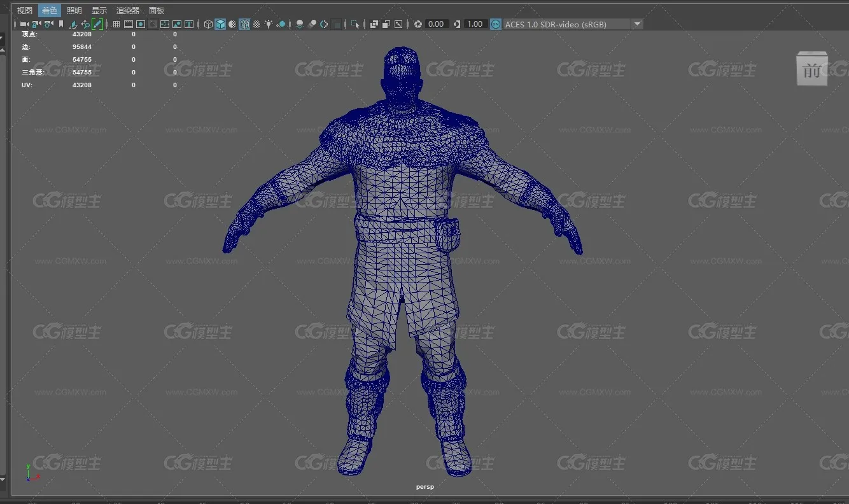Click the Select Camera icon
The image size is (849, 504).
pos(24,24)
